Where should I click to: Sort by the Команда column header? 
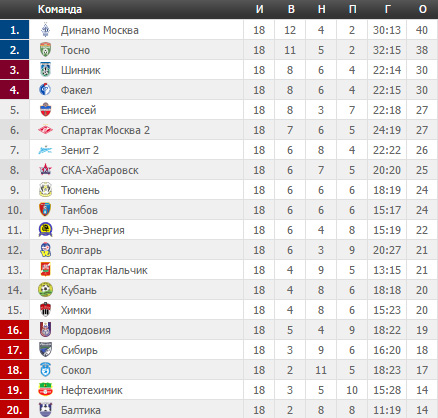tap(60, 9)
